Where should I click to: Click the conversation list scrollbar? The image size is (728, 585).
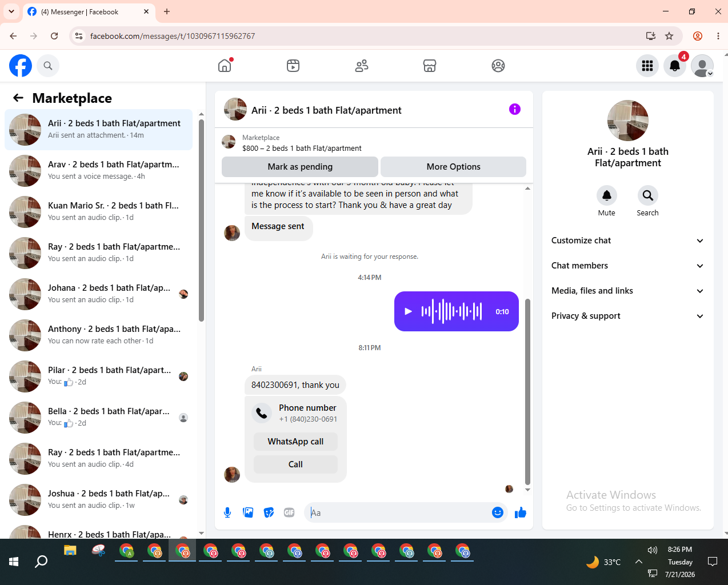point(201,221)
